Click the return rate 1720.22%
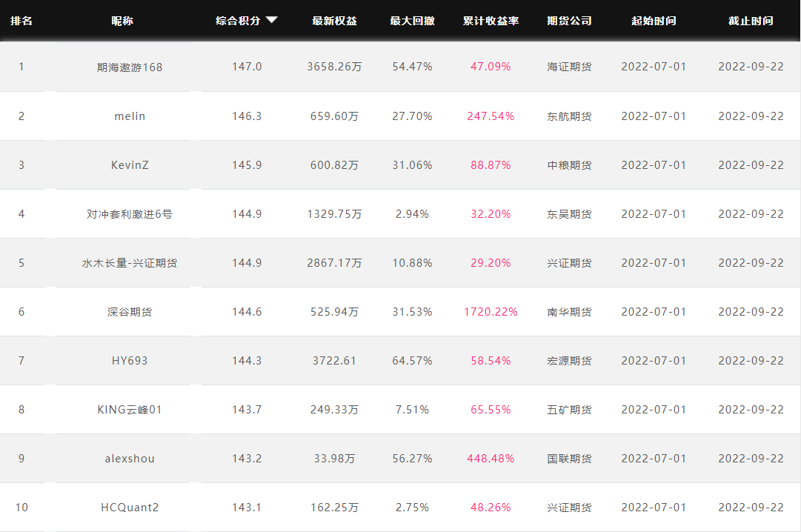Image resolution: width=801 pixels, height=532 pixels. [491, 312]
